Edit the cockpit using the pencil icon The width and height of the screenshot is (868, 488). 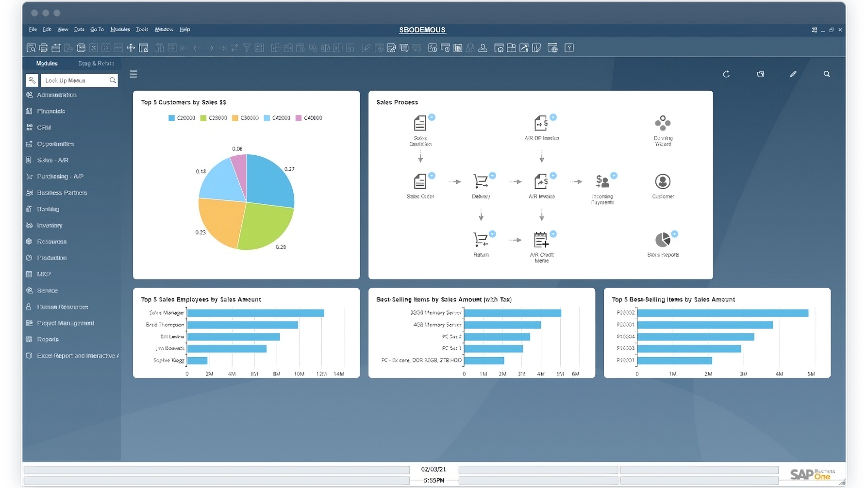pos(793,74)
